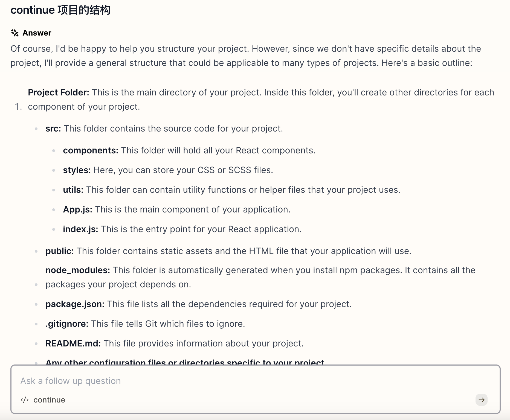This screenshot has height=420, width=510.
Task: Click the bold 'README.md:' list item
Action: pyautogui.click(x=73, y=343)
